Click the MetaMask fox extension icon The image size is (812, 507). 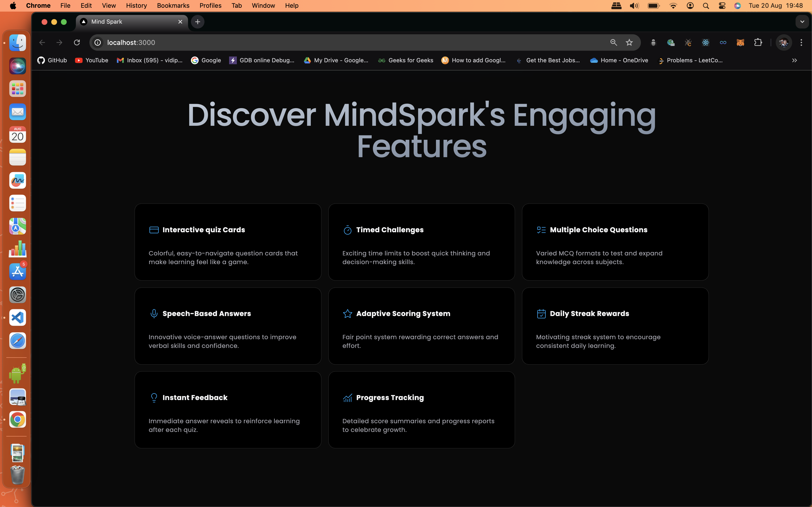click(740, 42)
